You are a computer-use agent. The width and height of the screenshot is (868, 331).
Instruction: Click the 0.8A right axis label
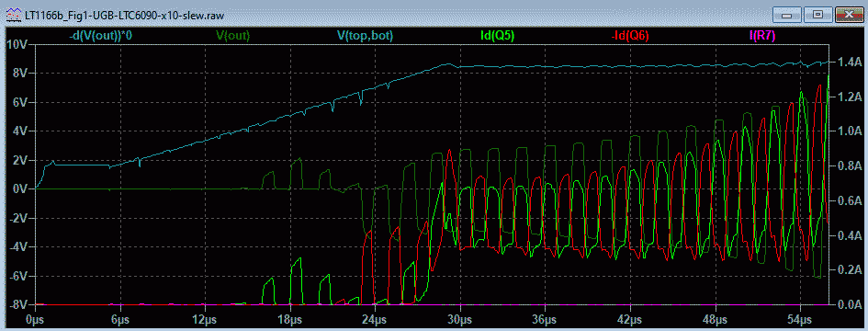[x=850, y=165]
